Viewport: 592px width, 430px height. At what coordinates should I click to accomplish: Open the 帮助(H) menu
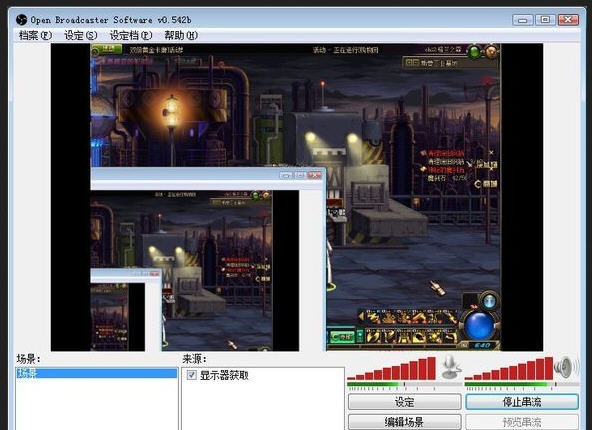click(x=181, y=35)
